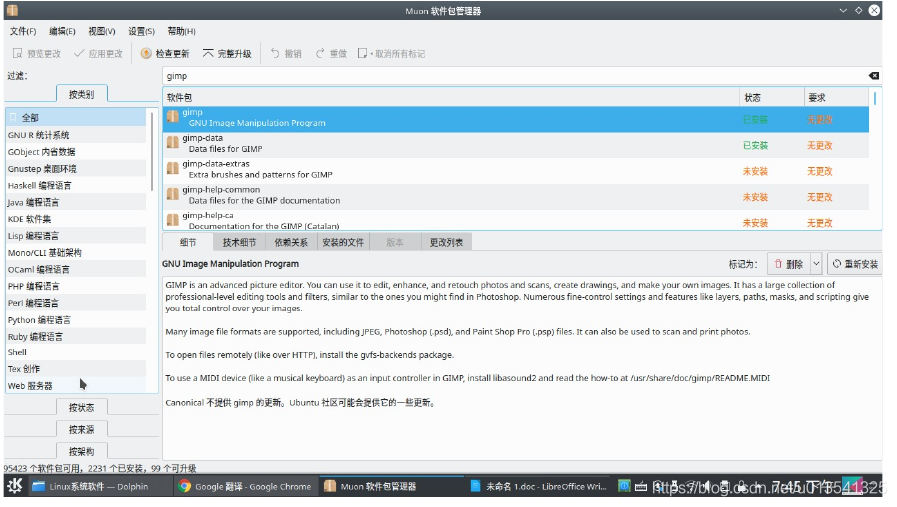Click the Muon taskbar entry

point(391,486)
